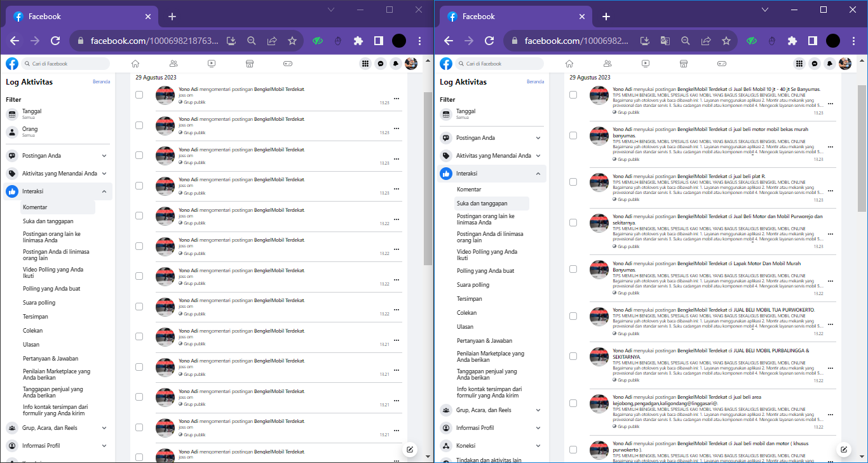868x463 pixels.
Task: Open Friends icon in right window navbar
Action: [607, 64]
